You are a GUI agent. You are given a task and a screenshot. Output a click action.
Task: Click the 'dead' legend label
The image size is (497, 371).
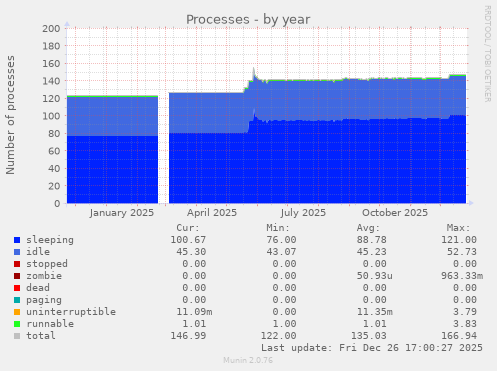pos(38,288)
